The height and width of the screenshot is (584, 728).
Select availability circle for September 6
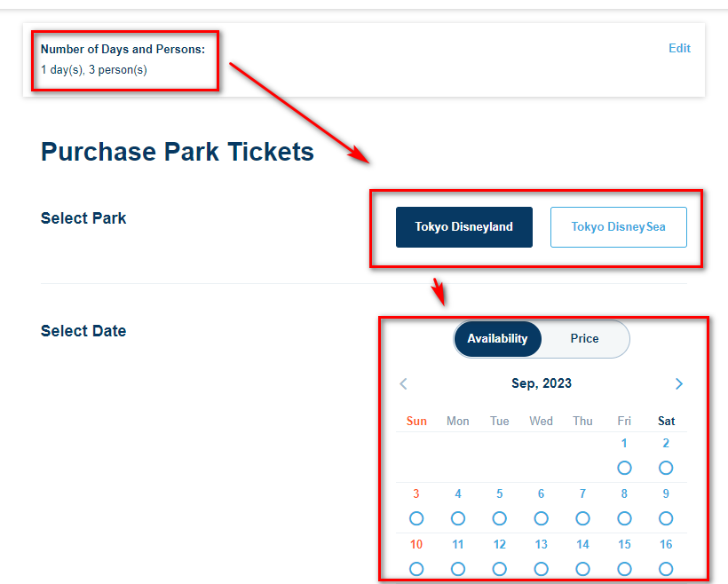pyautogui.click(x=541, y=518)
